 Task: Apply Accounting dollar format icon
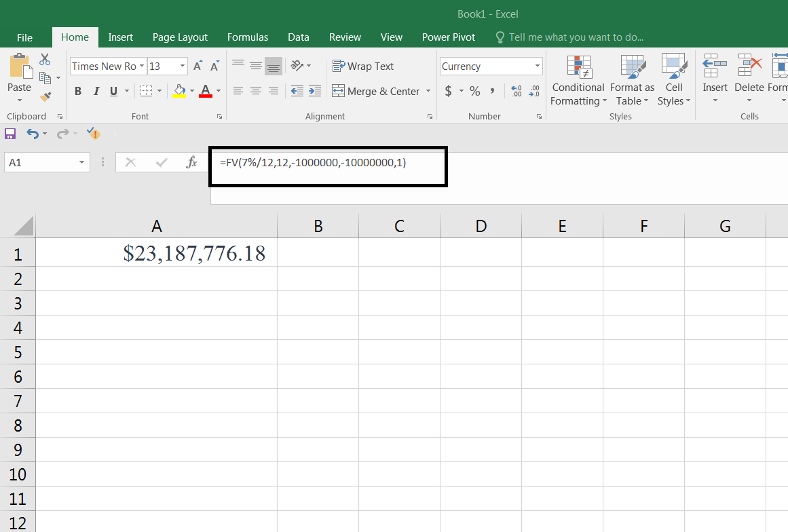click(448, 91)
